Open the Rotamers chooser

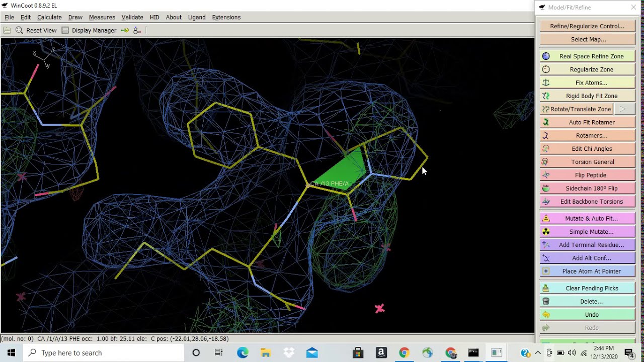click(x=587, y=135)
